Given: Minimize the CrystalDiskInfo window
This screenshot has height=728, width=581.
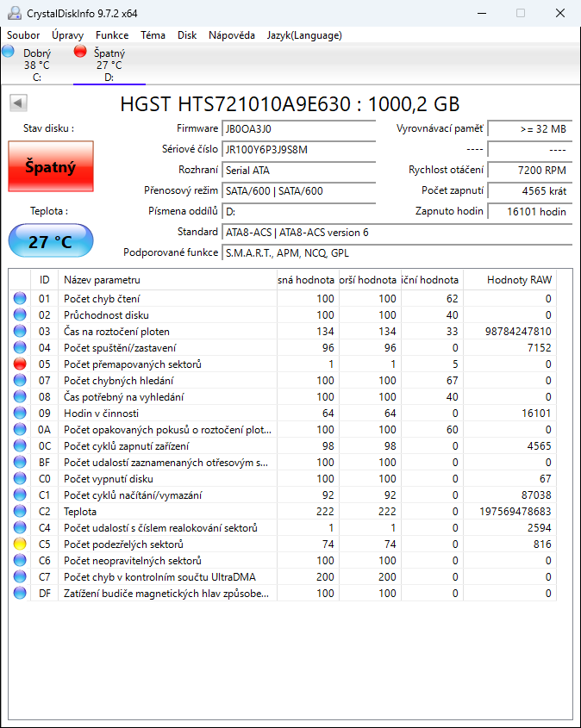Looking at the screenshot, I should tap(482, 13).
